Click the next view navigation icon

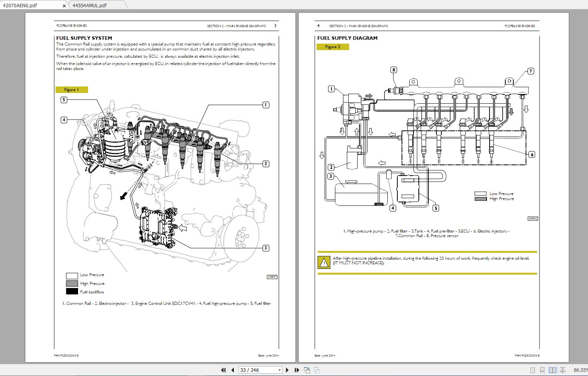pos(317,370)
